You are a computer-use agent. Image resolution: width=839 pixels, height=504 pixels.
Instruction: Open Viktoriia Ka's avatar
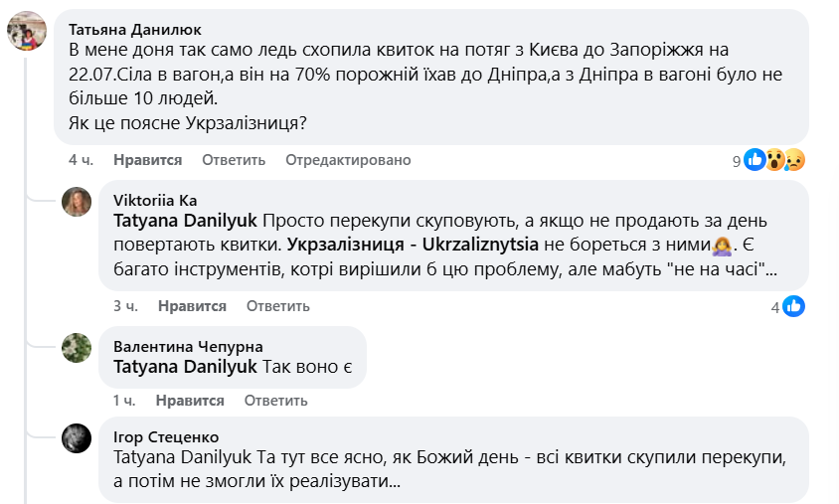[78, 202]
